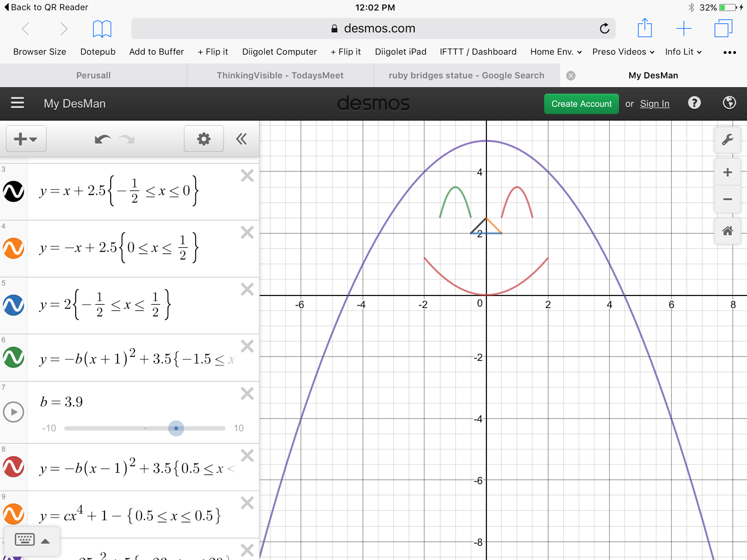This screenshot has width=747, height=560.
Task: Show more bookmarks ellipsis
Action: pyautogui.click(x=729, y=52)
